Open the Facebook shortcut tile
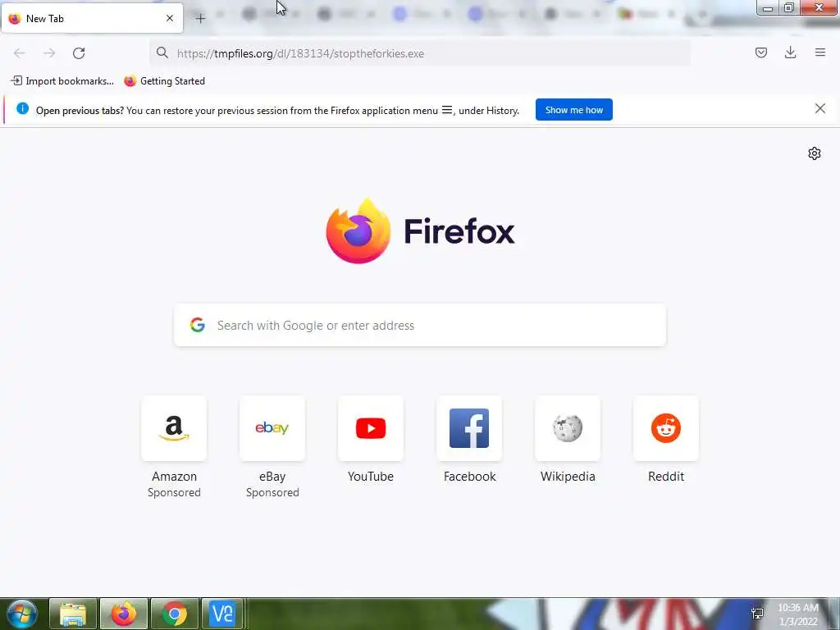 (469, 428)
